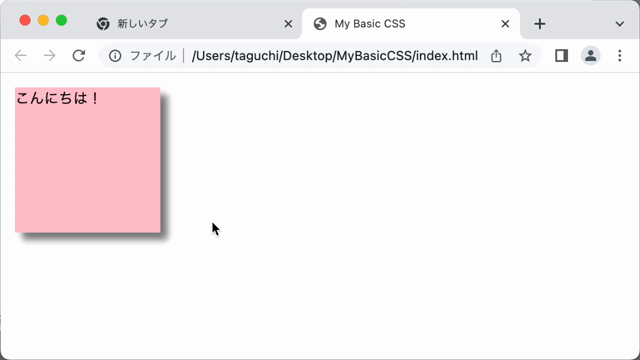Go forward to the next page
Viewport: 640px width, 360px height.
49,56
